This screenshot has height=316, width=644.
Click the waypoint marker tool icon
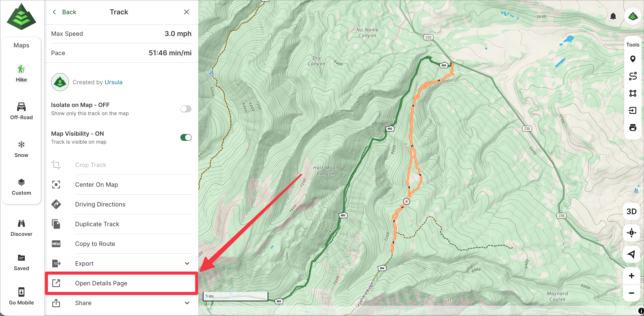tap(632, 59)
